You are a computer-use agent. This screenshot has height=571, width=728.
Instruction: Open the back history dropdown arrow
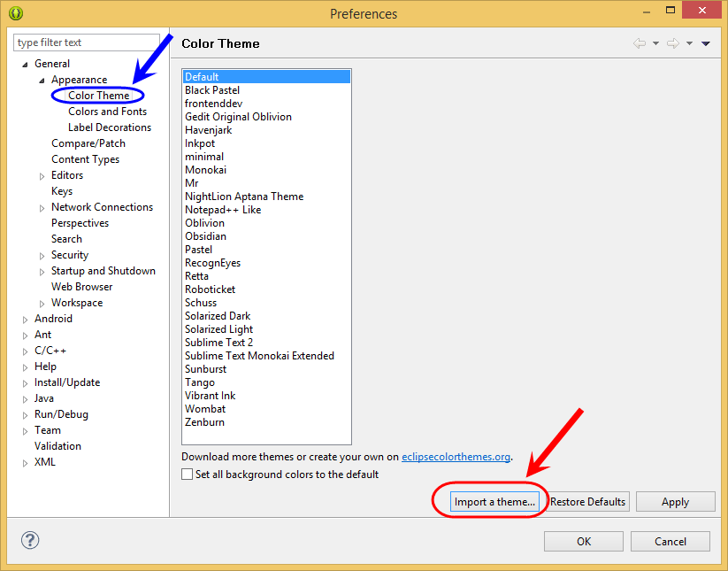click(655, 43)
